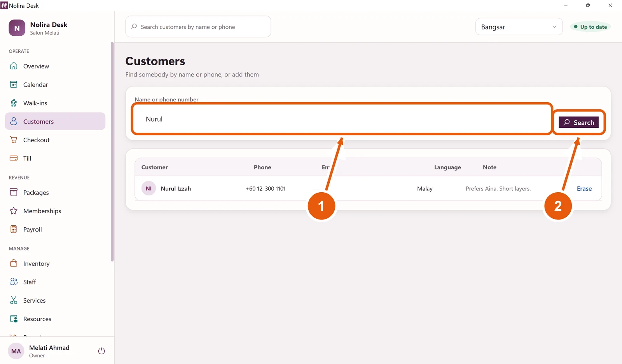This screenshot has width=622, height=364.
Task: Open the Bangsar branch dropdown
Action: pyautogui.click(x=519, y=27)
